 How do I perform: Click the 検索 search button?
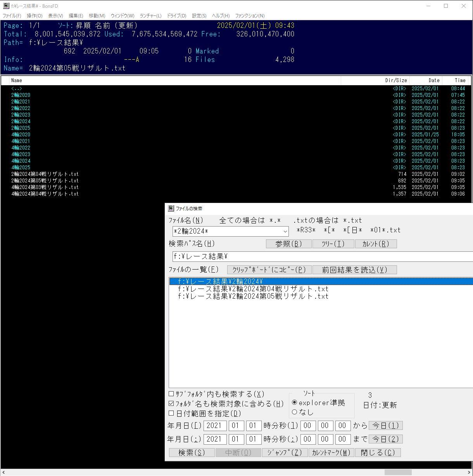[192, 452]
